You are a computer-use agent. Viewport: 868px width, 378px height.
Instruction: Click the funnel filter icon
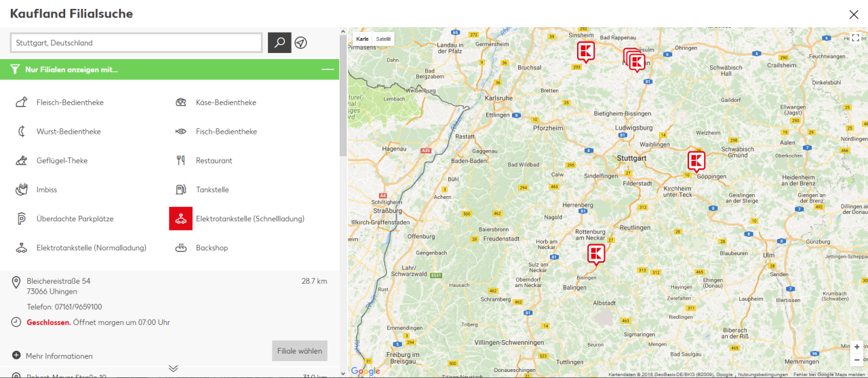(x=15, y=69)
